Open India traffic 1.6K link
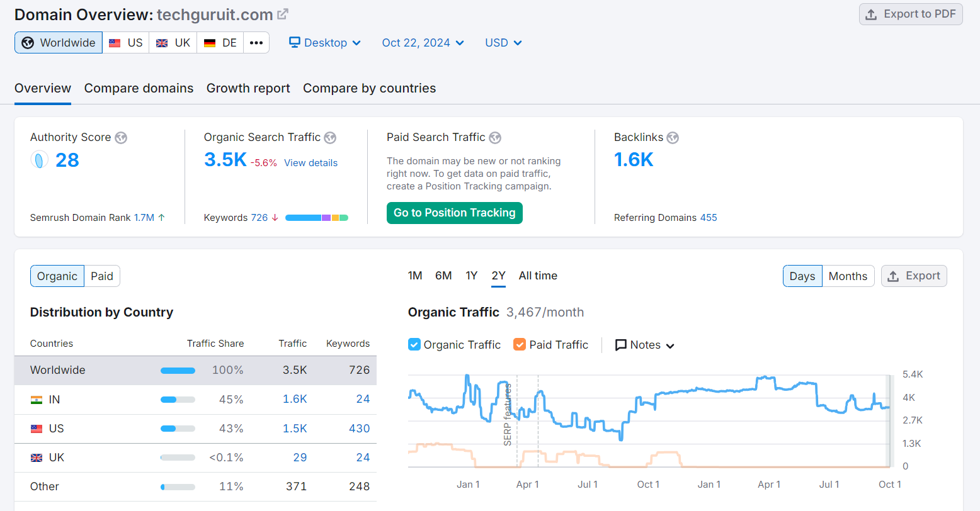This screenshot has height=511, width=980. tap(295, 400)
